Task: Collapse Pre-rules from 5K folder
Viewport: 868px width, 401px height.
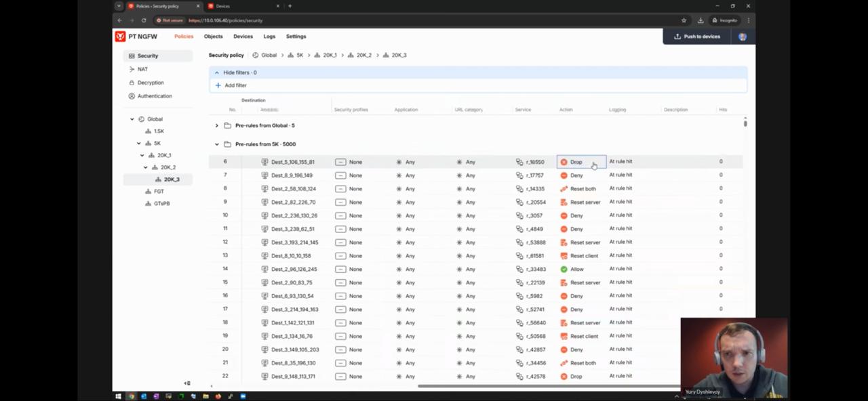Action: pyautogui.click(x=217, y=144)
